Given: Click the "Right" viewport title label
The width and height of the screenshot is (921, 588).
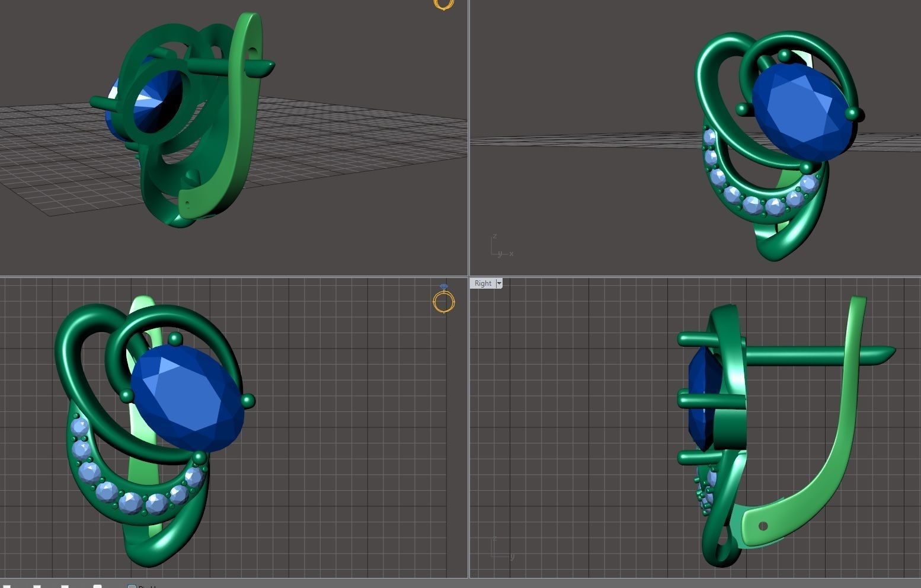Looking at the screenshot, I should (x=483, y=283).
